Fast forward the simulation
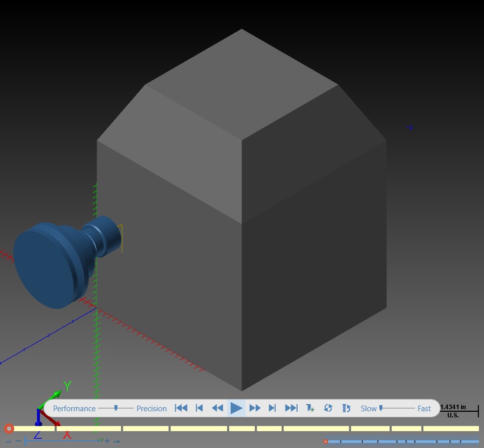484x448 pixels. 255,408
